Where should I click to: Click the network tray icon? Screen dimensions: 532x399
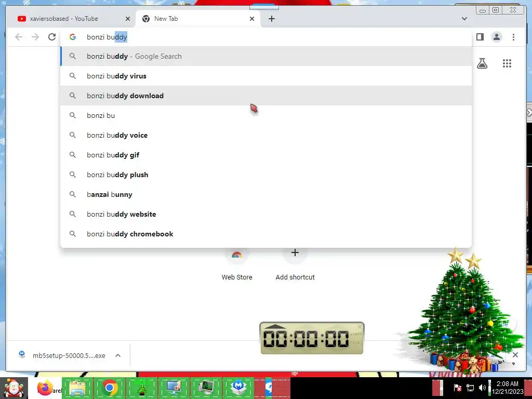tap(470, 388)
